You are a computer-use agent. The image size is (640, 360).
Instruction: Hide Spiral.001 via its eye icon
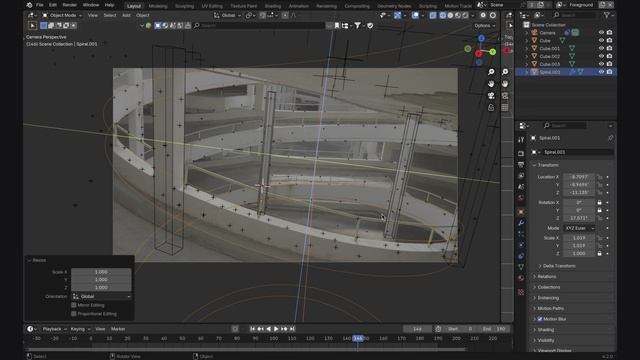click(x=601, y=71)
